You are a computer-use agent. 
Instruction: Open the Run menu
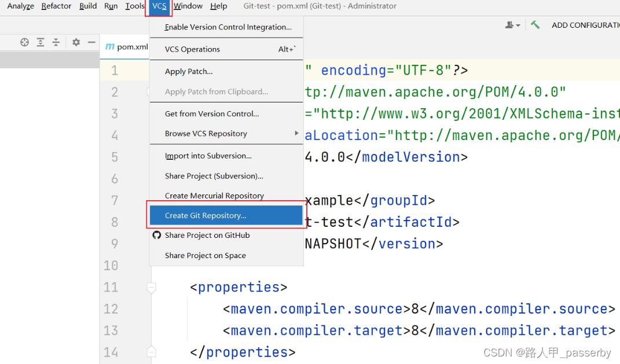[111, 6]
